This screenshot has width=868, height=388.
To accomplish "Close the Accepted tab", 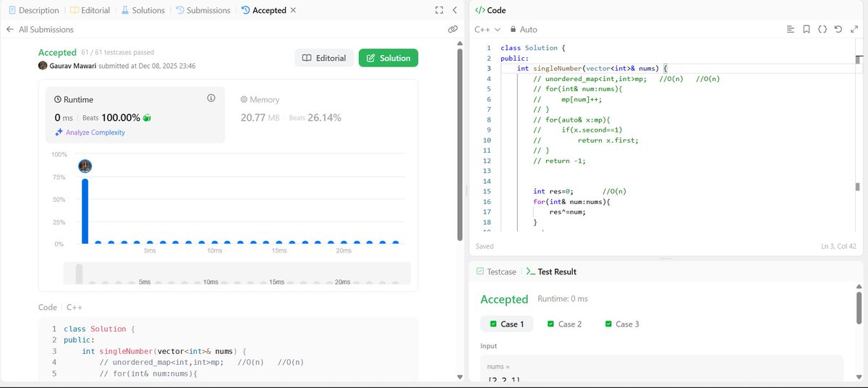I will [292, 10].
